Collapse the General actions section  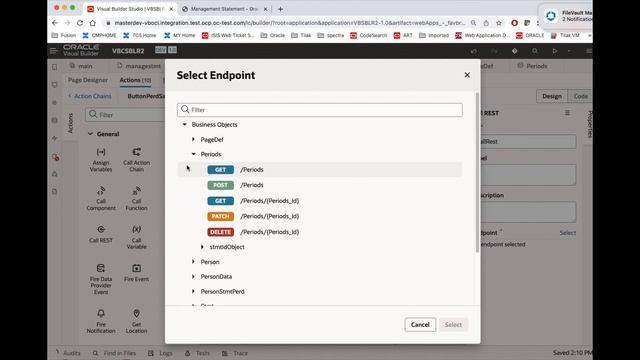pyautogui.click(x=90, y=134)
